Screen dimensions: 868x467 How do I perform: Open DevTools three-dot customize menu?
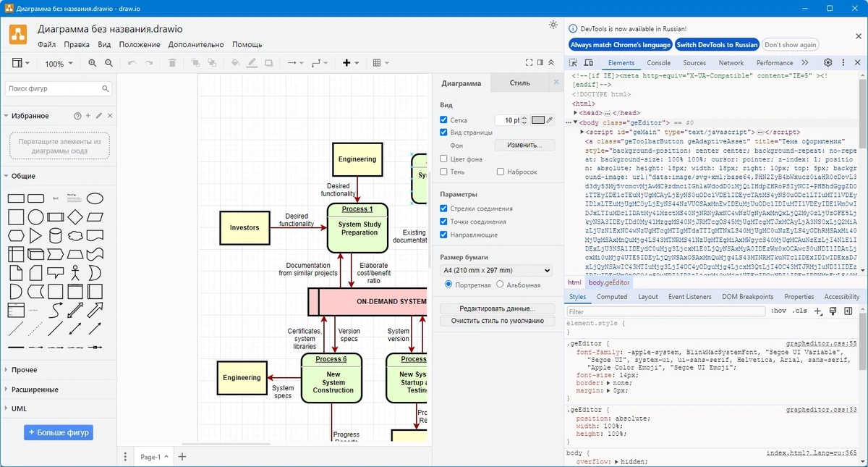coord(843,63)
